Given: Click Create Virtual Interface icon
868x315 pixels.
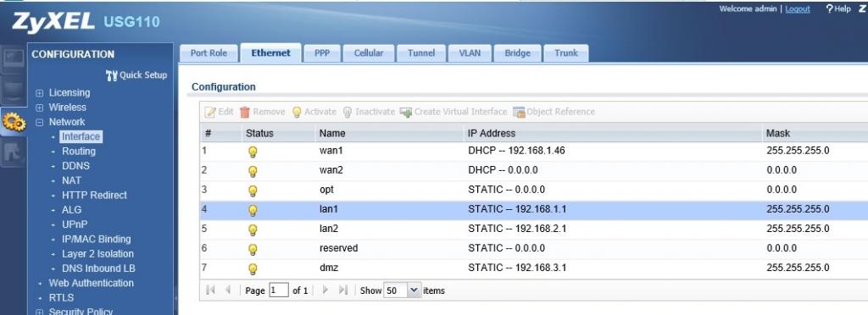Looking at the screenshot, I should click(406, 112).
